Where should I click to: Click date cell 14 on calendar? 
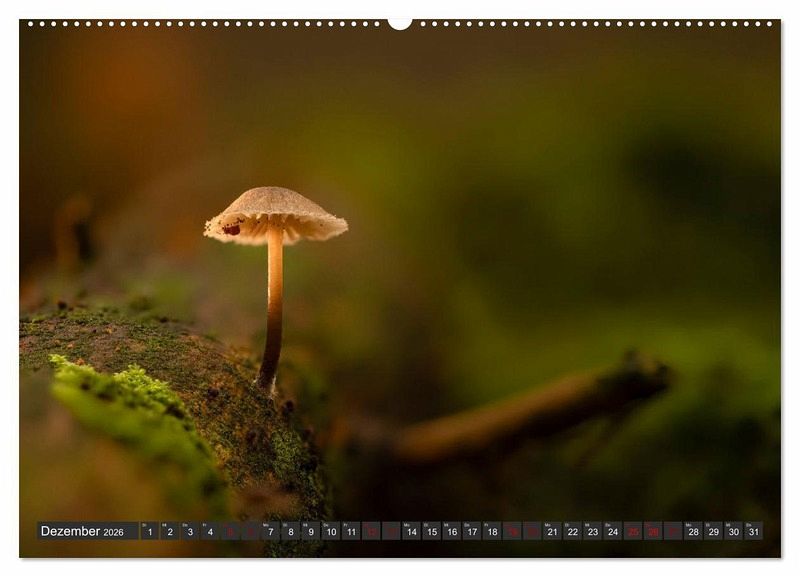411,531
